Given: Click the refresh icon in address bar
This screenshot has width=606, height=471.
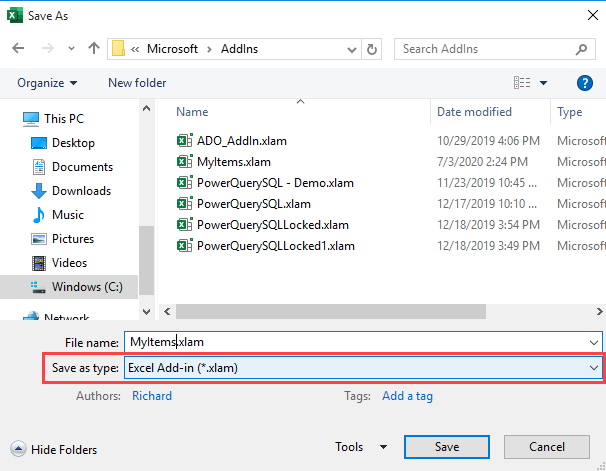Looking at the screenshot, I should pos(372,49).
